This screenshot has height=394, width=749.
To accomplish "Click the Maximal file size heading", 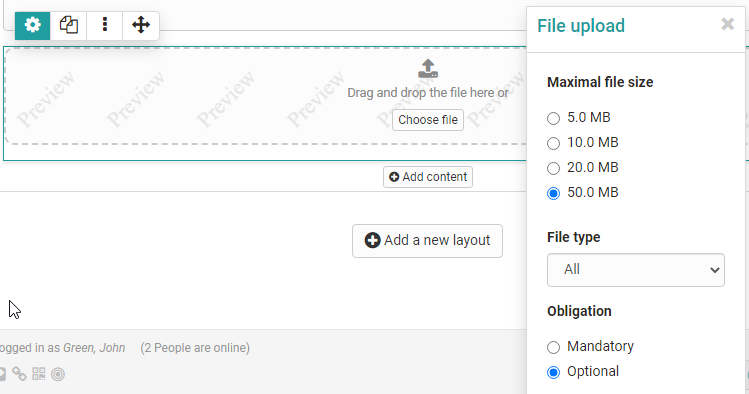I will pyautogui.click(x=600, y=82).
